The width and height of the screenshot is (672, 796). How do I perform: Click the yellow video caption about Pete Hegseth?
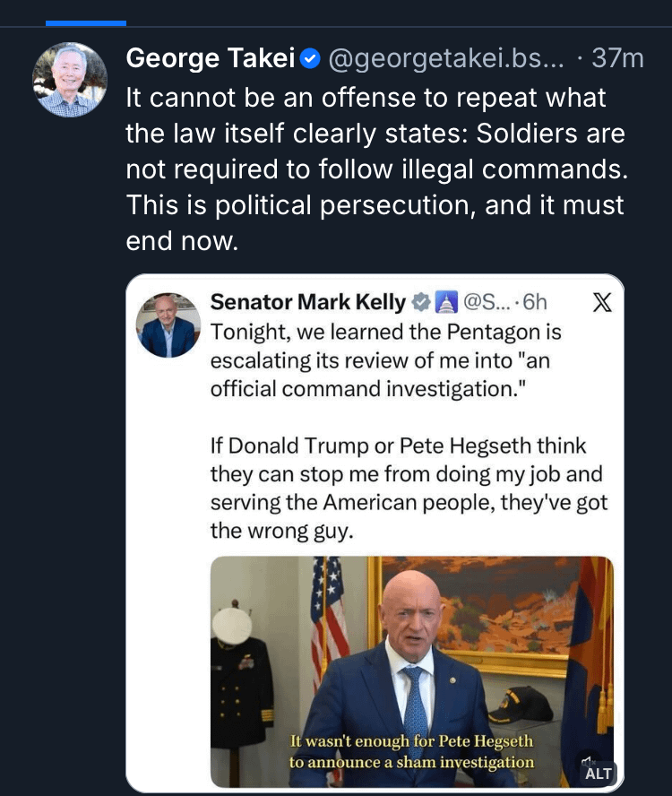click(x=411, y=752)
